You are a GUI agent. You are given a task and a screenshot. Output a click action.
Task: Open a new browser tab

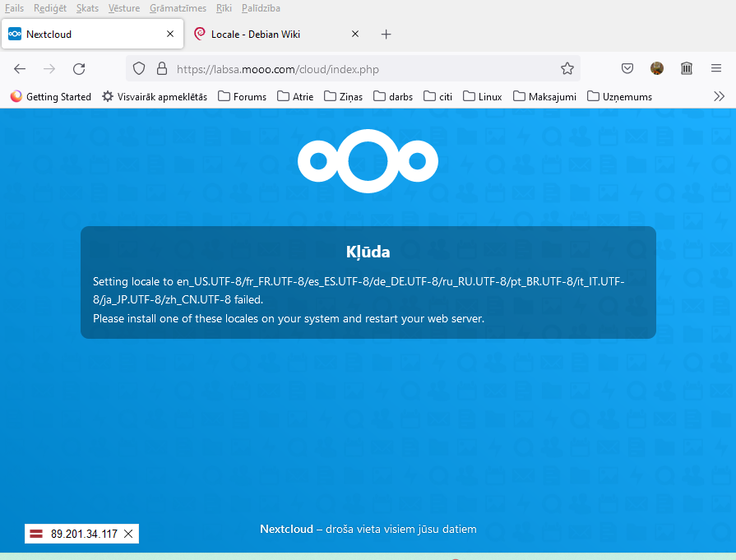[387, 35]
